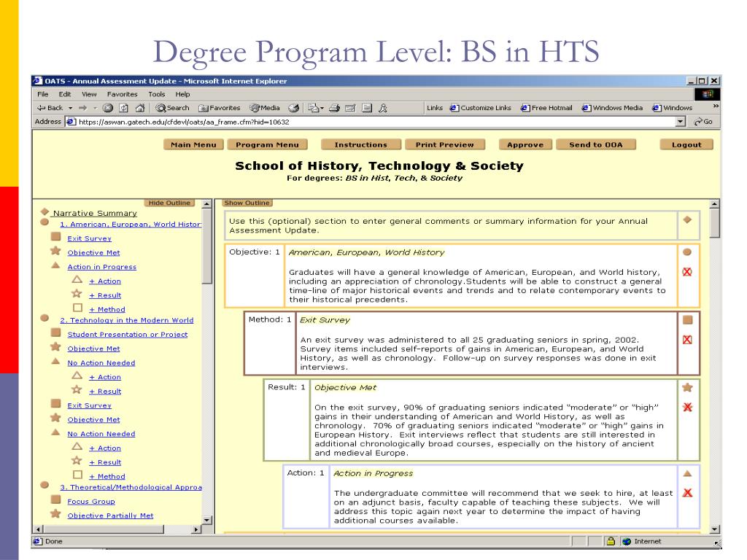
Task: Click outline pane horizontal scrollbar right arrow
Action: (x=196, y=529)
